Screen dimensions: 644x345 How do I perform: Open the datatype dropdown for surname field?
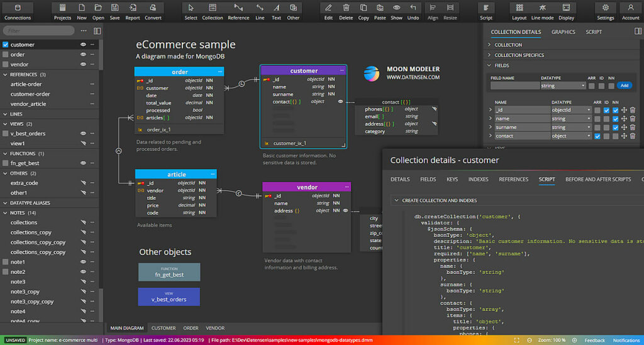571,127
